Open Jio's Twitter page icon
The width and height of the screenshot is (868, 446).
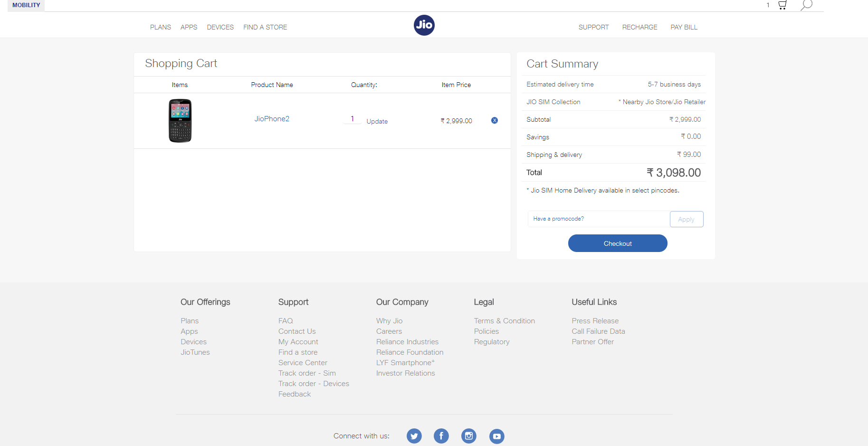tap(414, 436)
